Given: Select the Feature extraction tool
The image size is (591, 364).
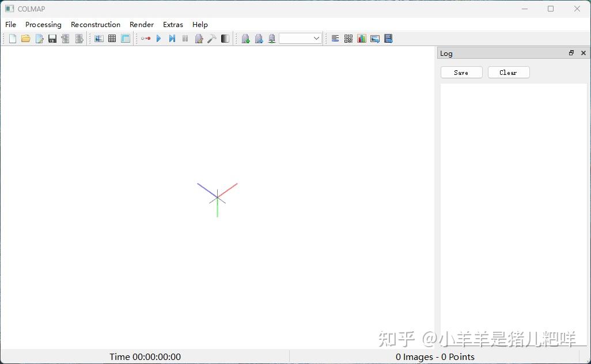Looking at the screenshot, I should click(x=99, y=39).
